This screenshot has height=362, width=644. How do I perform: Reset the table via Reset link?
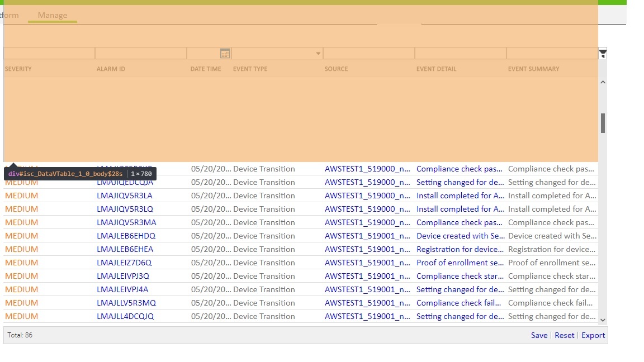pyautogui.click(x=564, y=335)
